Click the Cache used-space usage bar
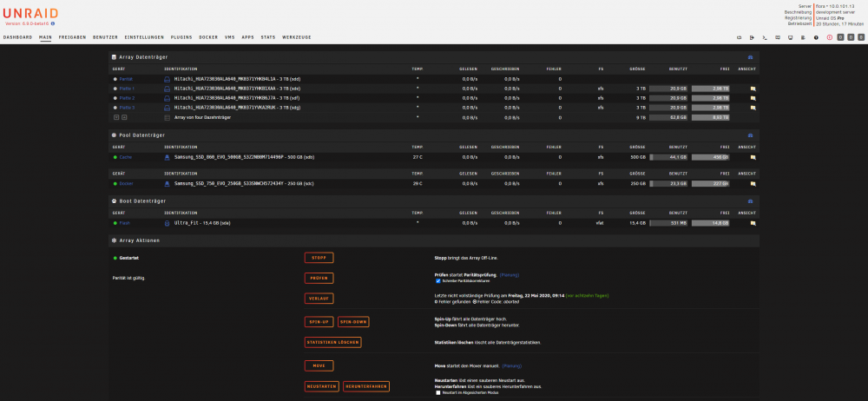This screenshot has width=868, height=401. pos(668,157)
